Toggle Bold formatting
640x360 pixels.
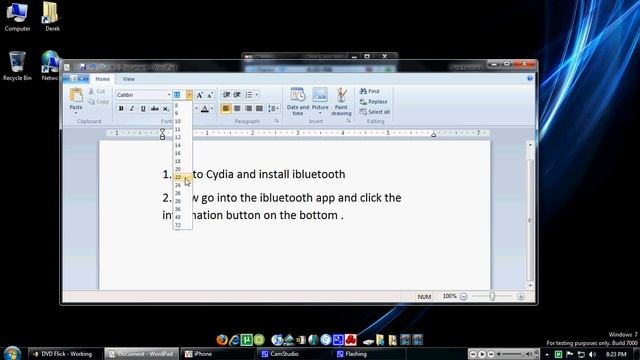point(121,109)
